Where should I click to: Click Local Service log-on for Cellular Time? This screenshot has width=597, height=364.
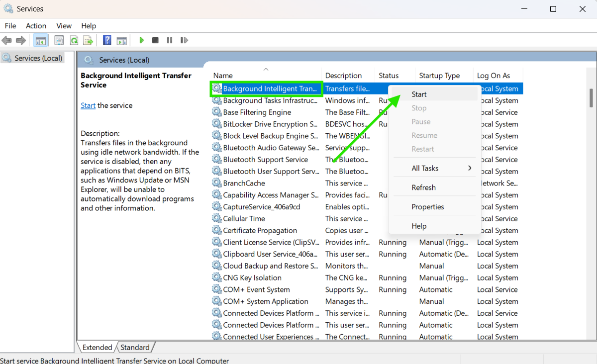(x=497, y=219)
